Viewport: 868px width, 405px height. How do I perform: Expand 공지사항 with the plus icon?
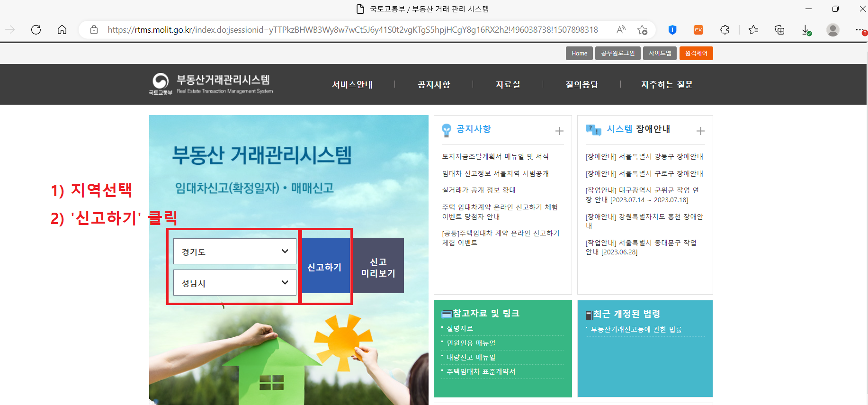coord(559,131)
